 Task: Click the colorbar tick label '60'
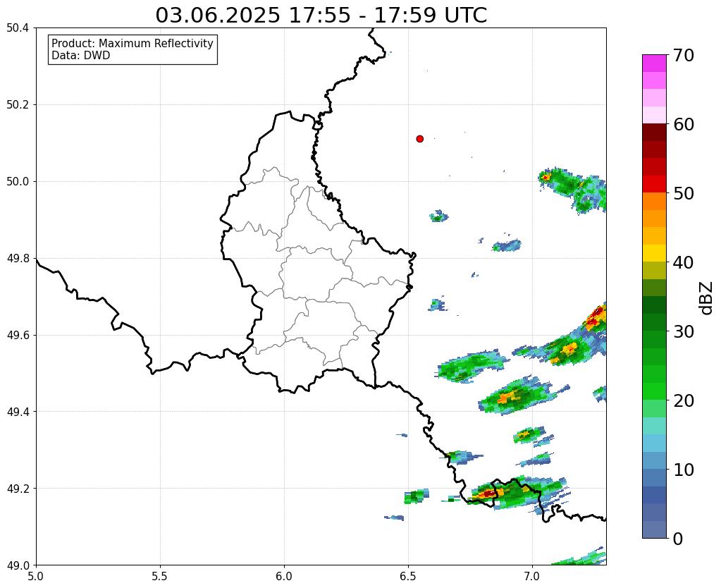683,124
